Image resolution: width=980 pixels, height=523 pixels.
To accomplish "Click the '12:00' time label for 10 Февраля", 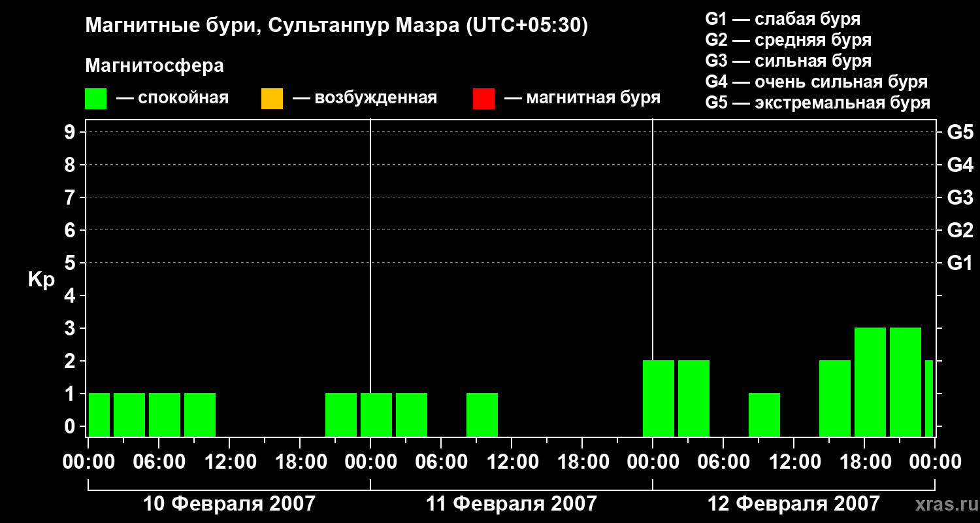I will click(229, 462).
